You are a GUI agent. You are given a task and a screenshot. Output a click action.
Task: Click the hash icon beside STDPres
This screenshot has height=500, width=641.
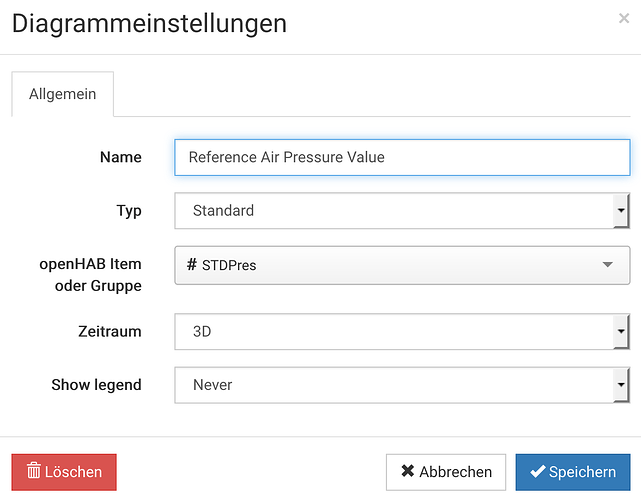[191, 265]
